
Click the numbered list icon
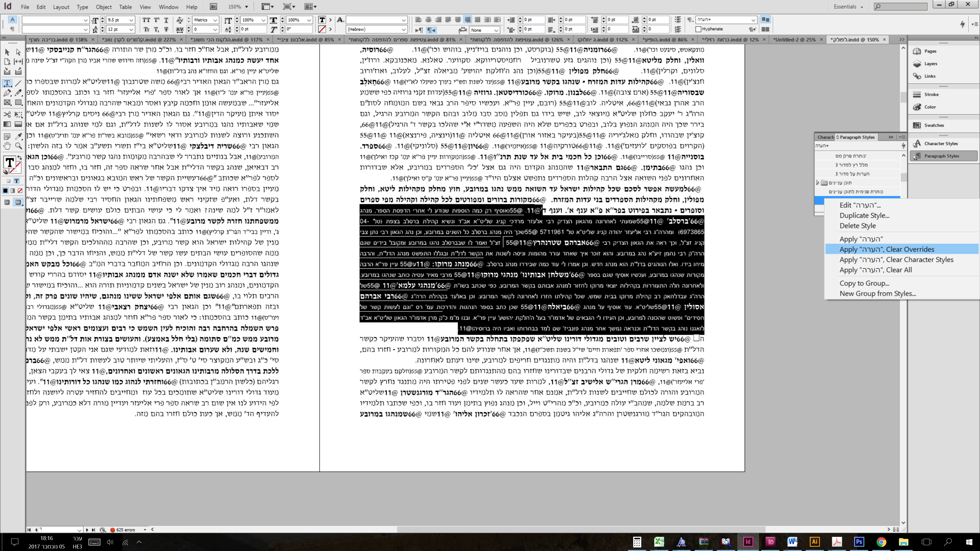678,29
